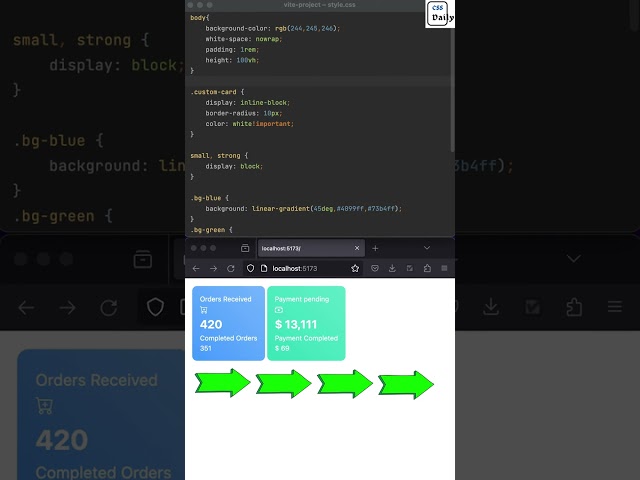Click the cart icon in the Orders Received card
The image size is (640, 480).
point(204,310)
